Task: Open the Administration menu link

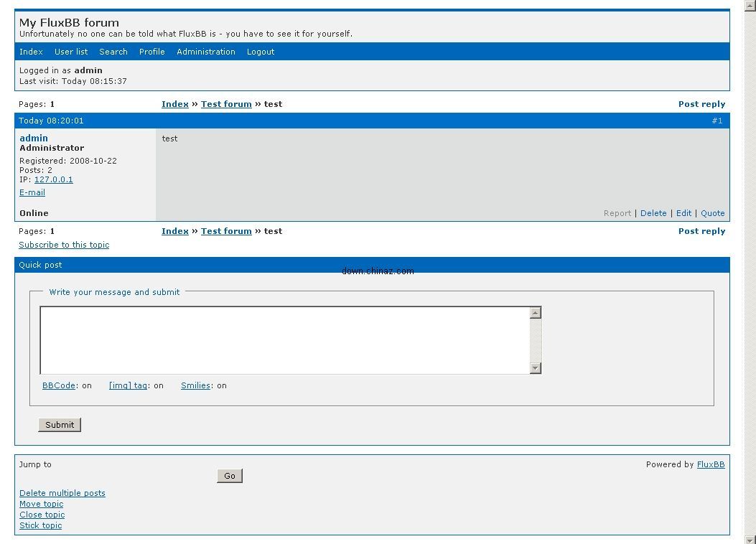Action: (x=205, y=52)
